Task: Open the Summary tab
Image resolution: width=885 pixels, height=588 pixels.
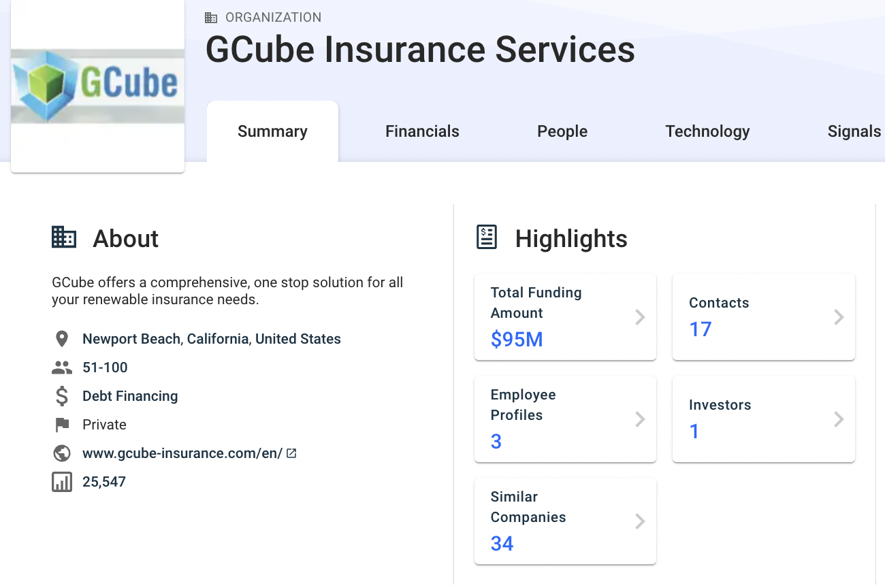Action: 272,131
